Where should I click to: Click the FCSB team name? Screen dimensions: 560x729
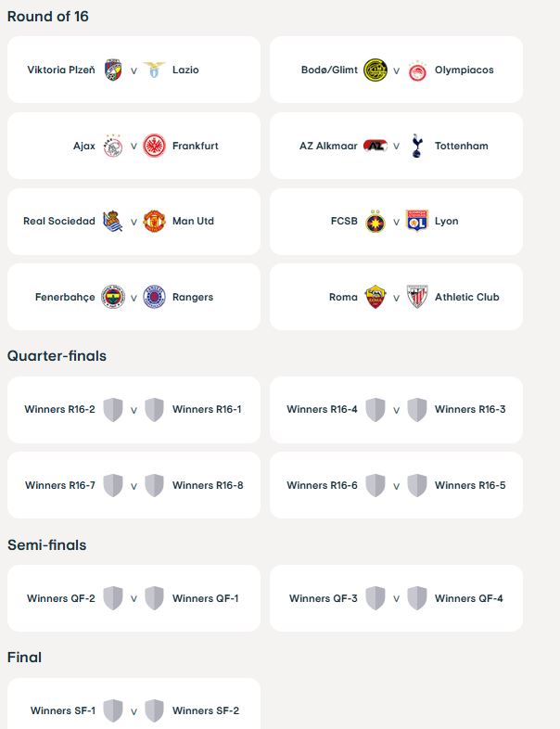[x=344, y=222]
